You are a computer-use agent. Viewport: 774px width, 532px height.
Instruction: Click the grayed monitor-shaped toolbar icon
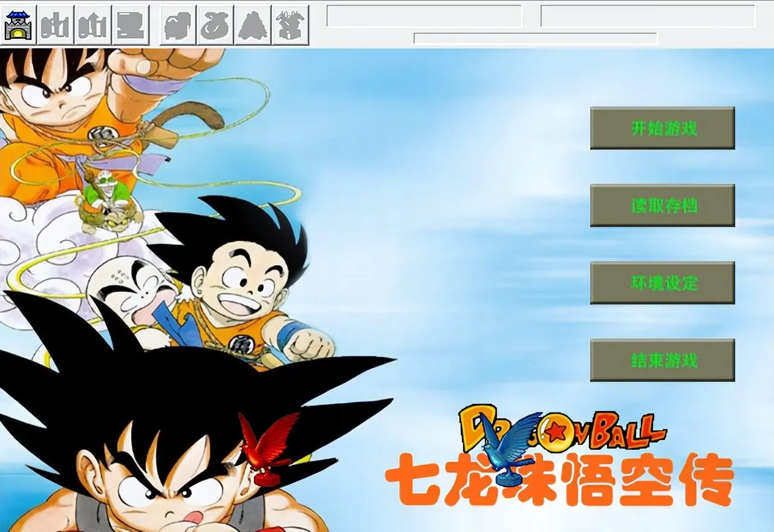131,25
